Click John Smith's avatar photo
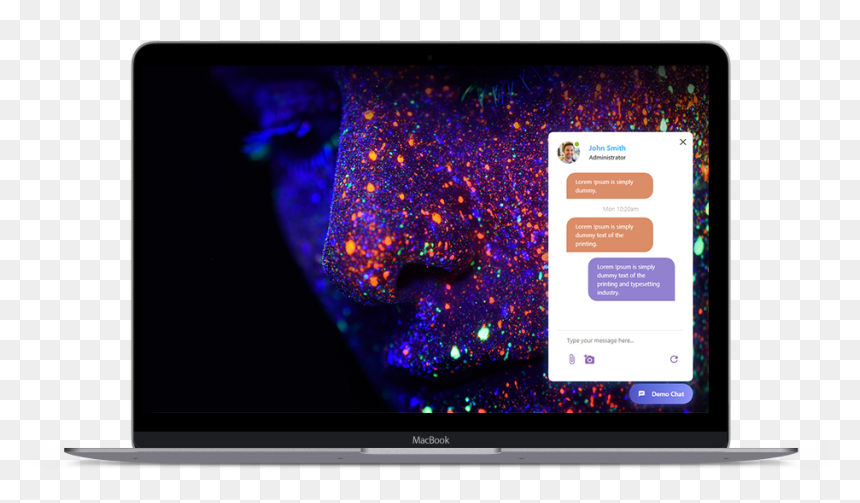 (x=569, y=152)
